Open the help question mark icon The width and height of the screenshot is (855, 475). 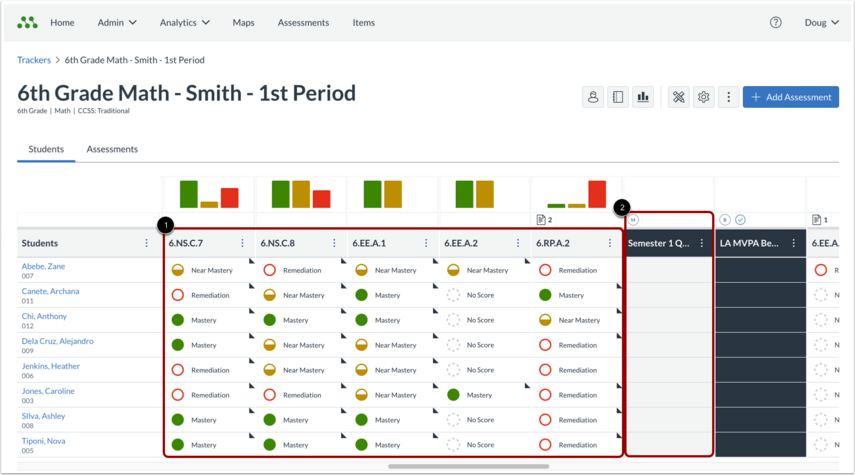775,22
